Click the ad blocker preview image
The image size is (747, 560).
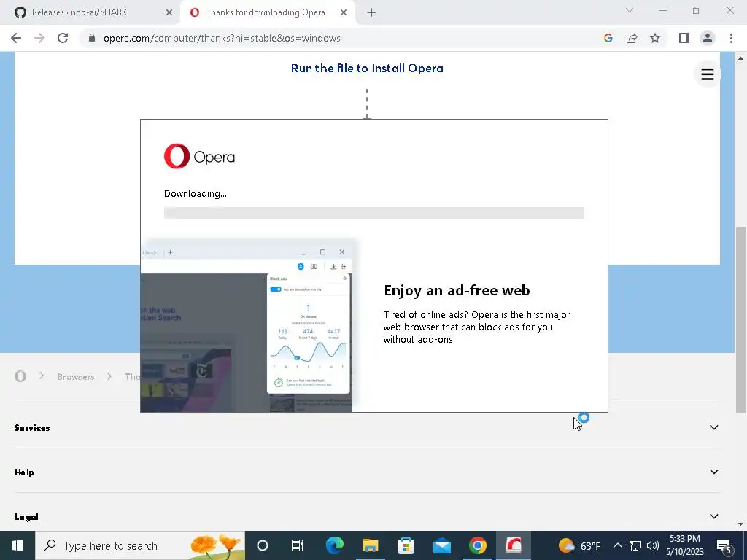click(248, 326)
